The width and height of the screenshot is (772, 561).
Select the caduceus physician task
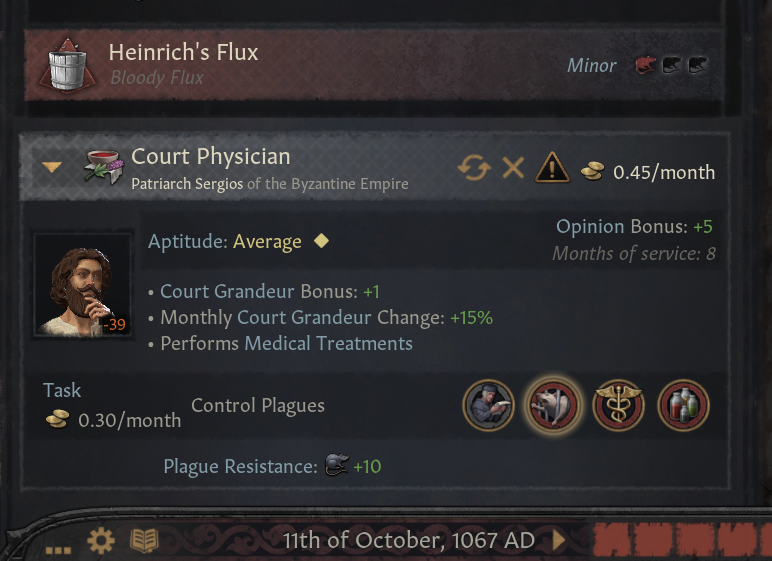coord(618,406)
